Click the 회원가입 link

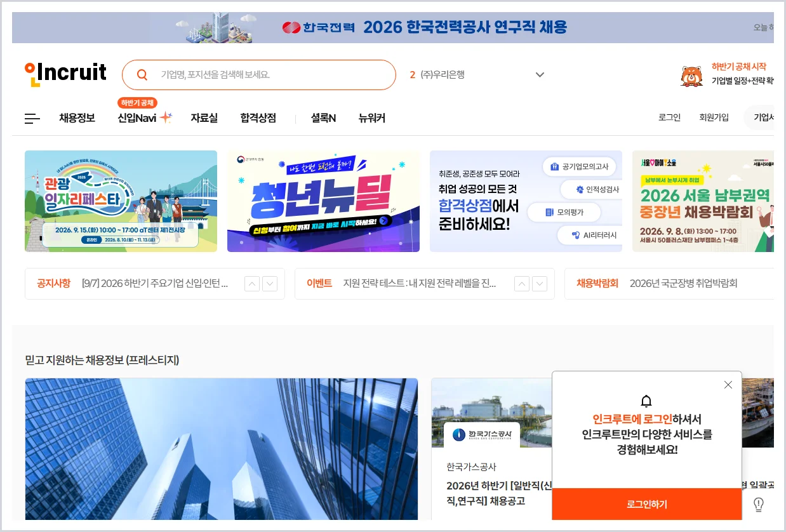pos(714,117)
